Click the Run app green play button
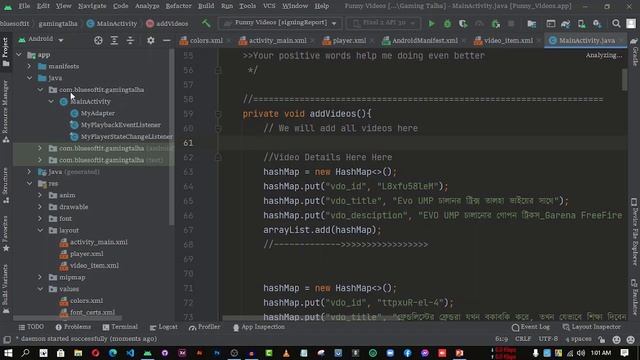The image size is (640, 360). point(431,24)
